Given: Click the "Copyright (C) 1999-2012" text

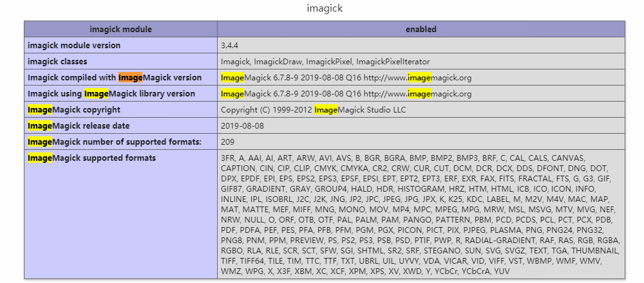Looking at the screenshot, I should coord(266,110).
